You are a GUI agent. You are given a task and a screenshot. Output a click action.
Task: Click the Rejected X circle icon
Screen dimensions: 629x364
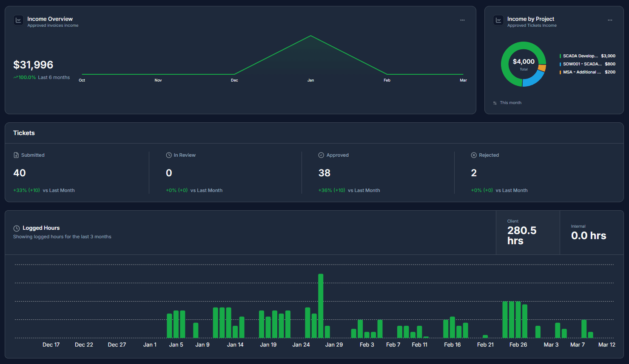pos(474,155)
